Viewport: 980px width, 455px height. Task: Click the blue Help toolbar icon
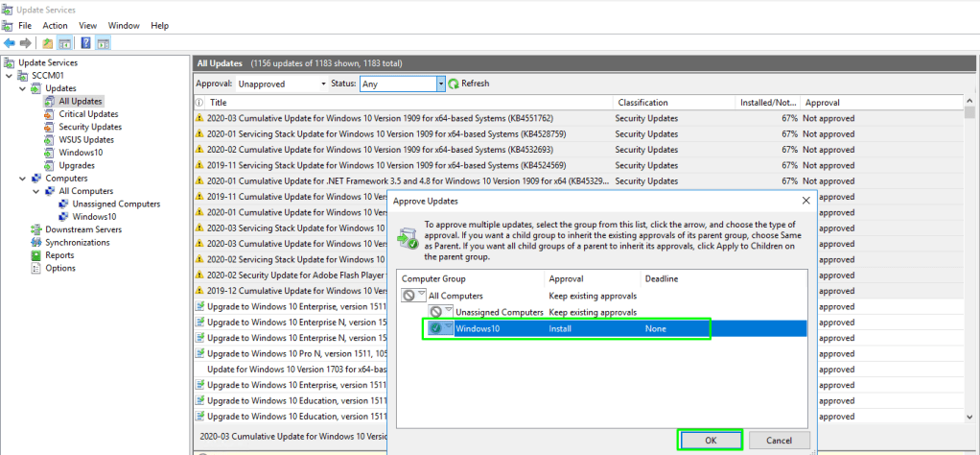(85, 43)
